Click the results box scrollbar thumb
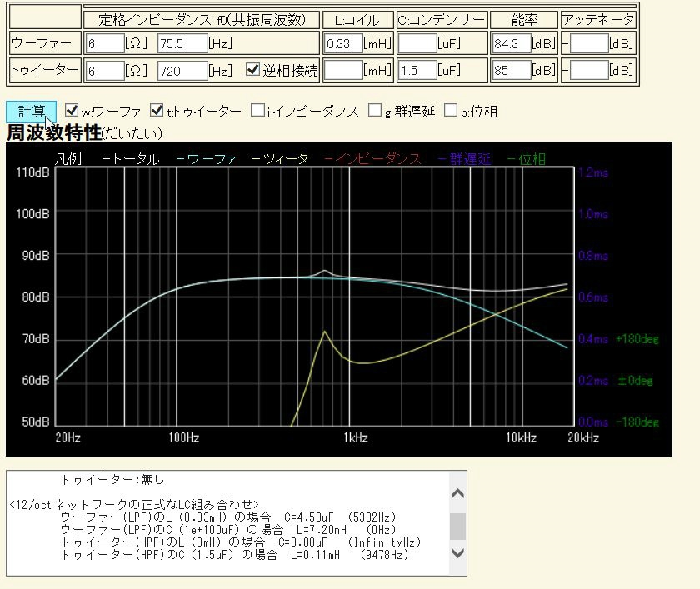Screen dimensions: 700x589 (x=457, y=526)
